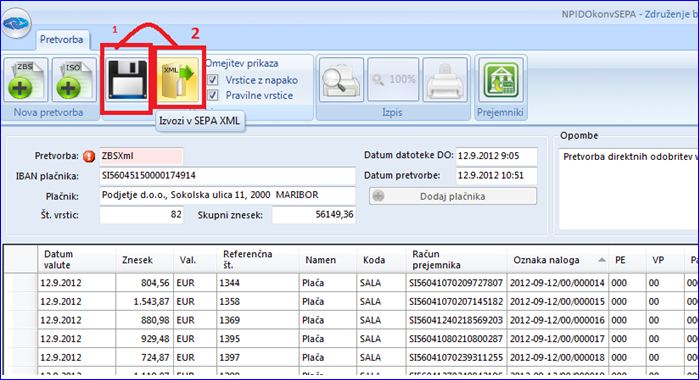Click the IBAN plačnika input field
Viewport: 699px width, 380px height.
(x=227, y=176)
